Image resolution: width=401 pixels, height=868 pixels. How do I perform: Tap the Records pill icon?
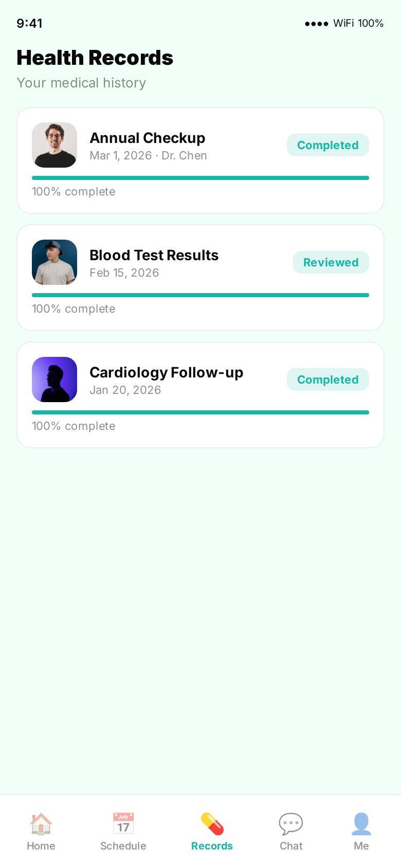click(x=212, y=823)
